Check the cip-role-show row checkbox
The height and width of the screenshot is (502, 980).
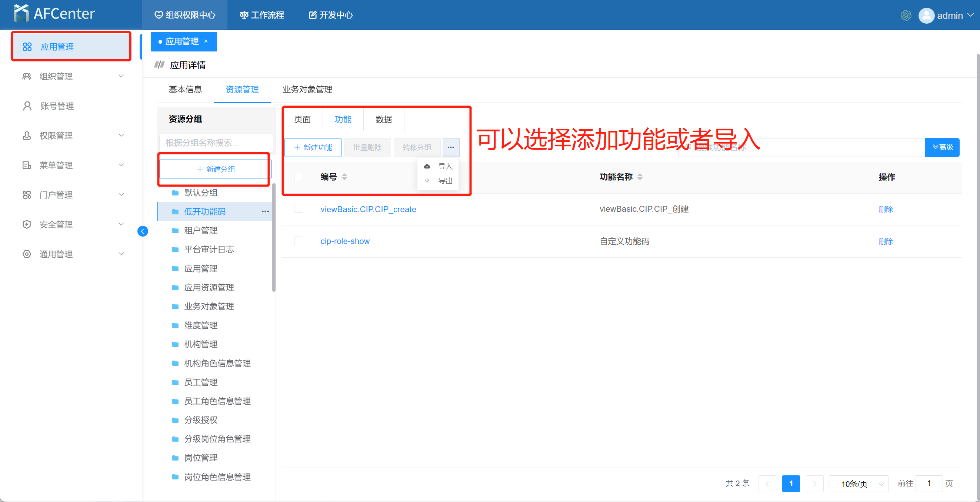tap(298, 241)
